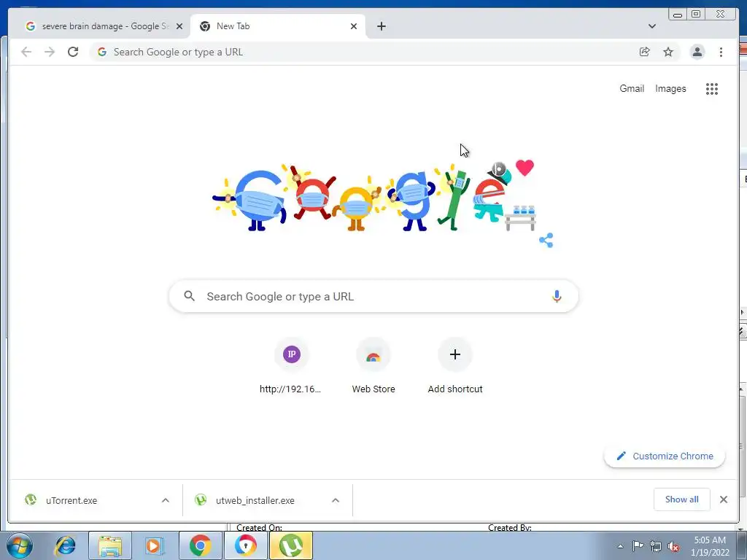
Task: Show all downloads
Action: pyautogui.click(x=682, y=499)
